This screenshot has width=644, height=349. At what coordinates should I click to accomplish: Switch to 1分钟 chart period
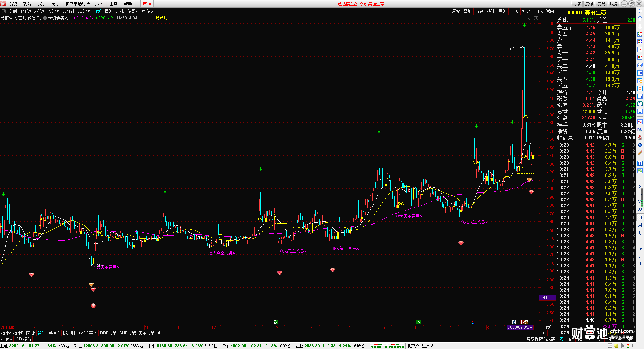(25, 11)
